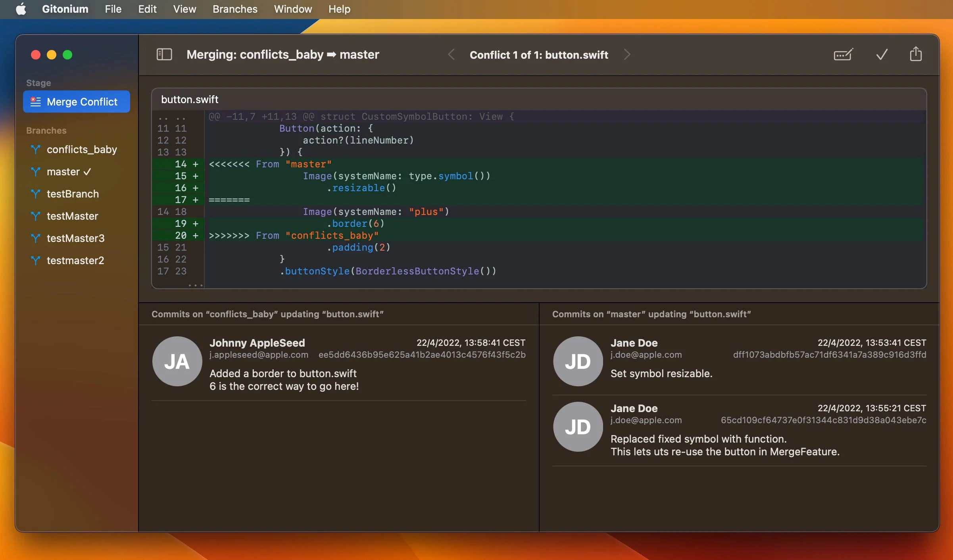Click the checkmark resolve conflict icon
The image size is (953, 560).
pyautogui.click(x=882, y=54)
